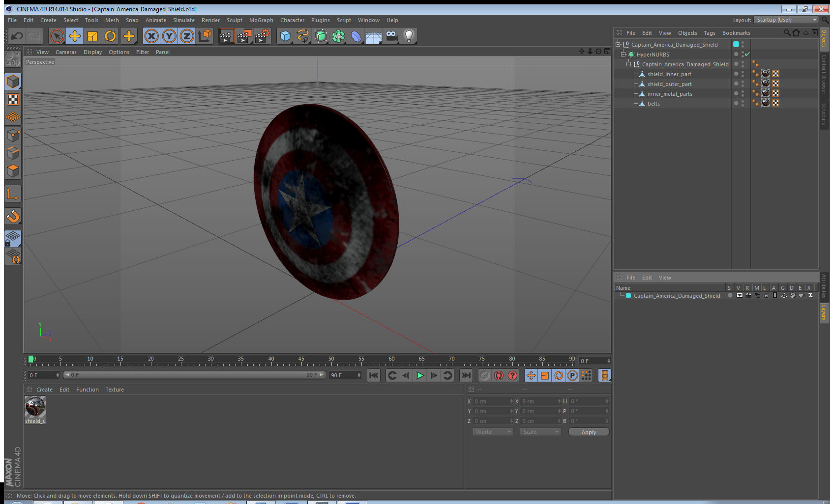Switch to Points mode

coord(13,135)
